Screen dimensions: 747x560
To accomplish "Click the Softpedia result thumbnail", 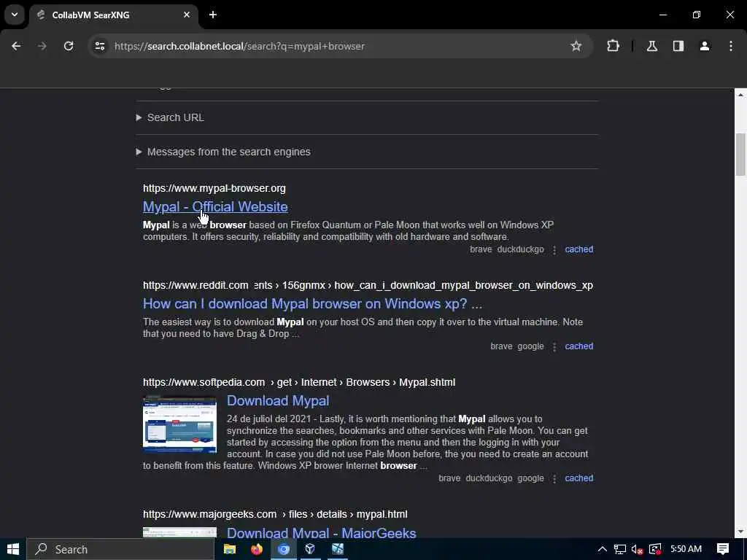I will point(179,424).
